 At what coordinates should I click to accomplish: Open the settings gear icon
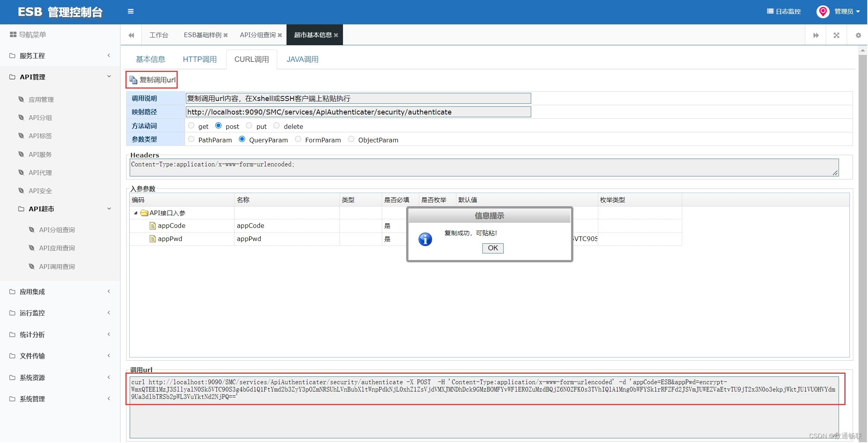(858, 35)
